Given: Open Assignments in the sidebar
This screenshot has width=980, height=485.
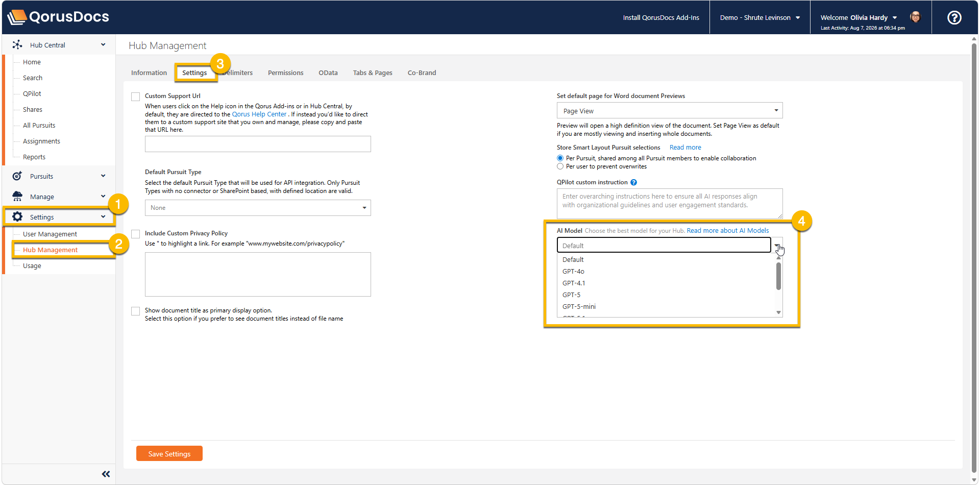Looking at the screenshot, I should tap(41, 141).
